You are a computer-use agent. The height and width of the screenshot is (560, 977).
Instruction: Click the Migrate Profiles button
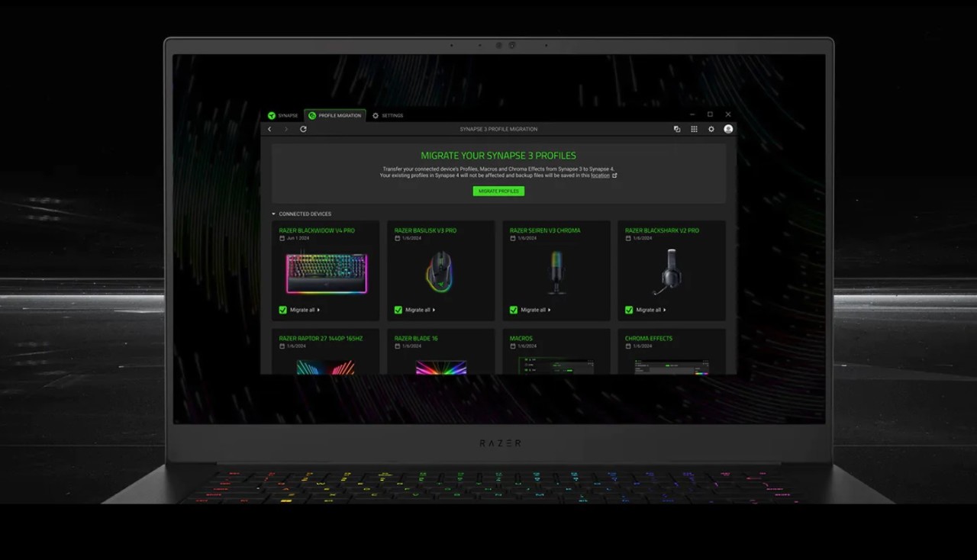pos(498,191)
